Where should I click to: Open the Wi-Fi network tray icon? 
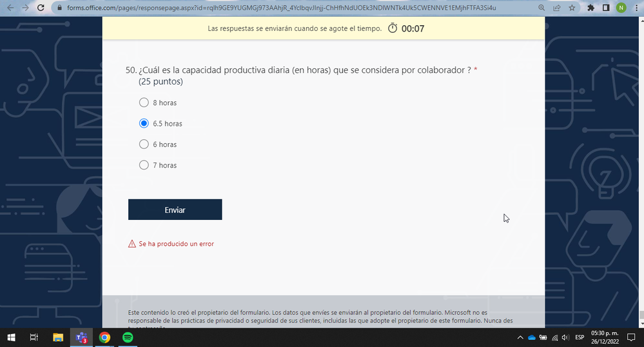point(555,337)
